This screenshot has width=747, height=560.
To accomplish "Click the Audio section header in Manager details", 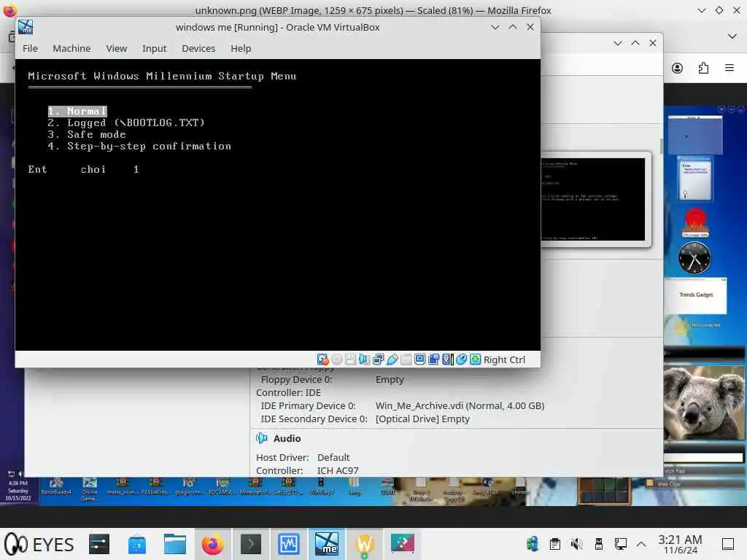I will 287,438.
